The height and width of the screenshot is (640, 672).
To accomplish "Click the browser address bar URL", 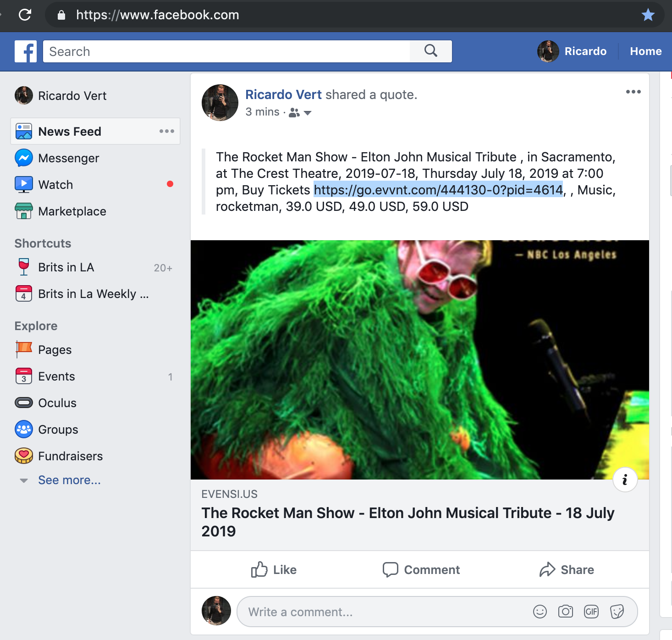I will pyautogui.click(x=157, y=15).
